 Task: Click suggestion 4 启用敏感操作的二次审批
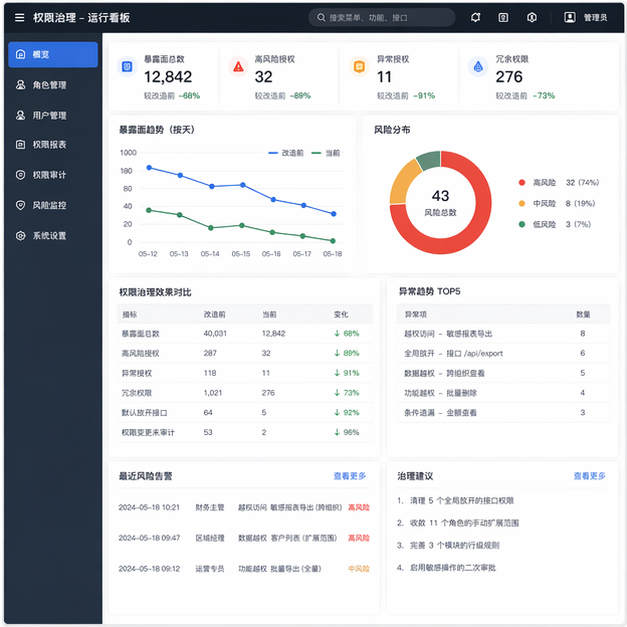tap(446, 567)
